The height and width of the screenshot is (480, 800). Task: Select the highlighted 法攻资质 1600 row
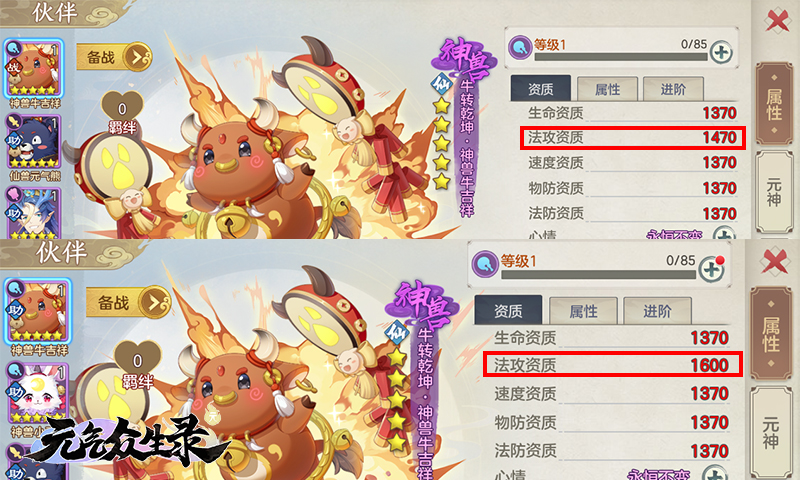click(612, 364)
